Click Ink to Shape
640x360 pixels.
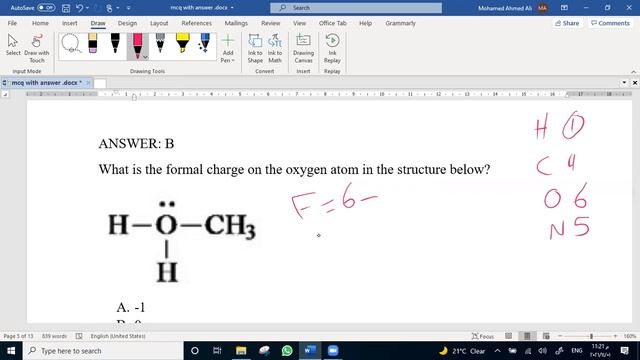coord(255,48)
